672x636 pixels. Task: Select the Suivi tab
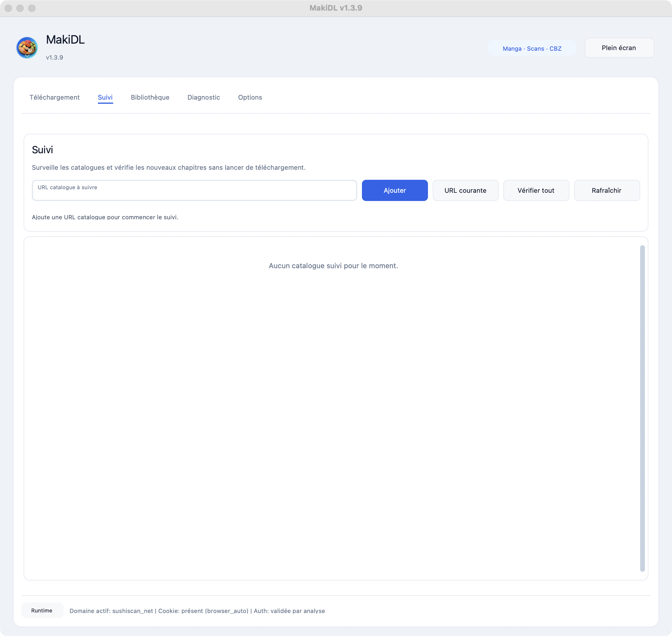[105, 97]
